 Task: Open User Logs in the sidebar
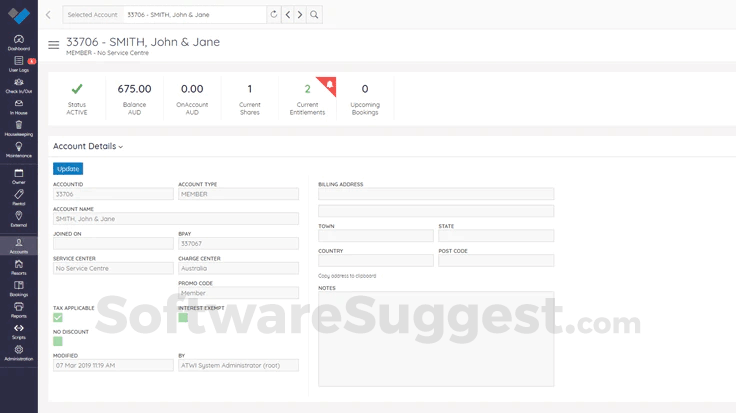tap(19, 64)
